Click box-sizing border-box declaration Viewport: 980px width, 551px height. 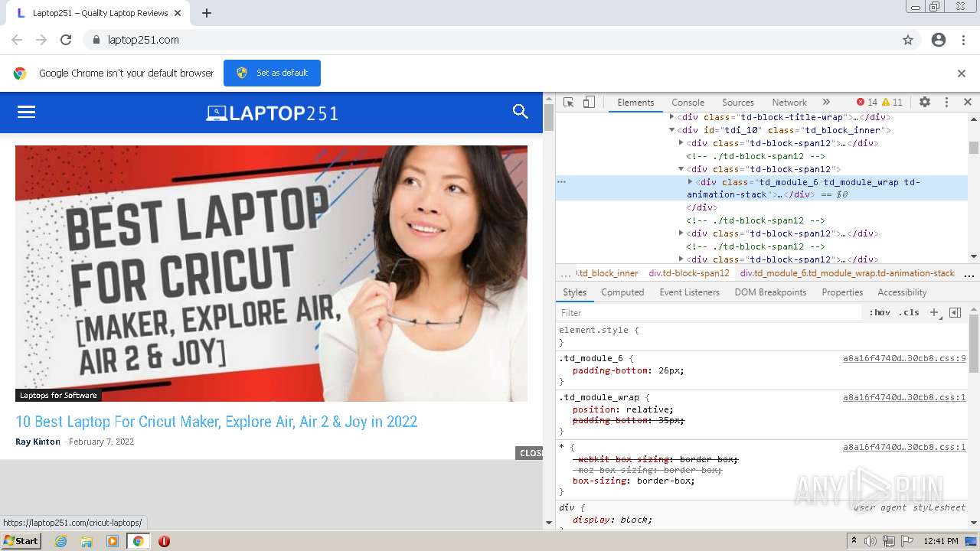tap(634, 481)
